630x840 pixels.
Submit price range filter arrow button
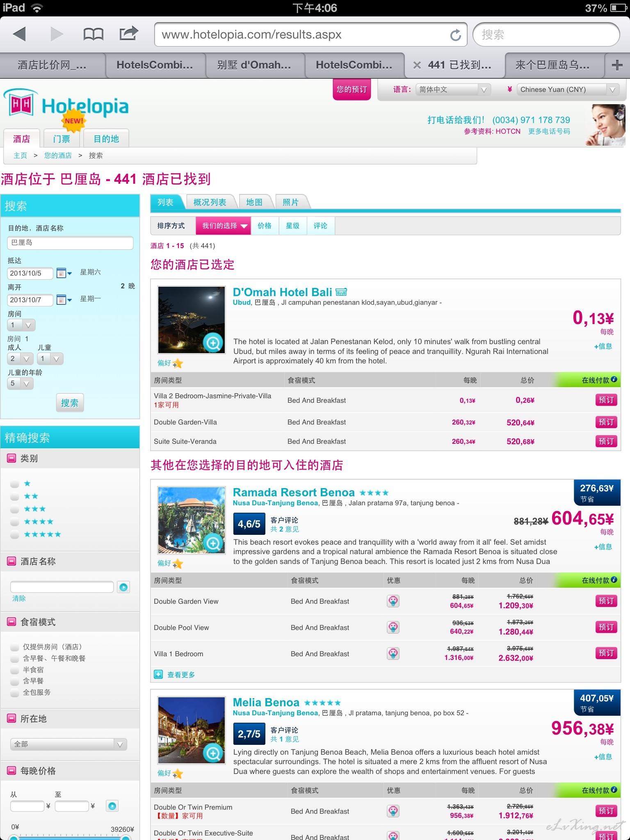[112, 806]
